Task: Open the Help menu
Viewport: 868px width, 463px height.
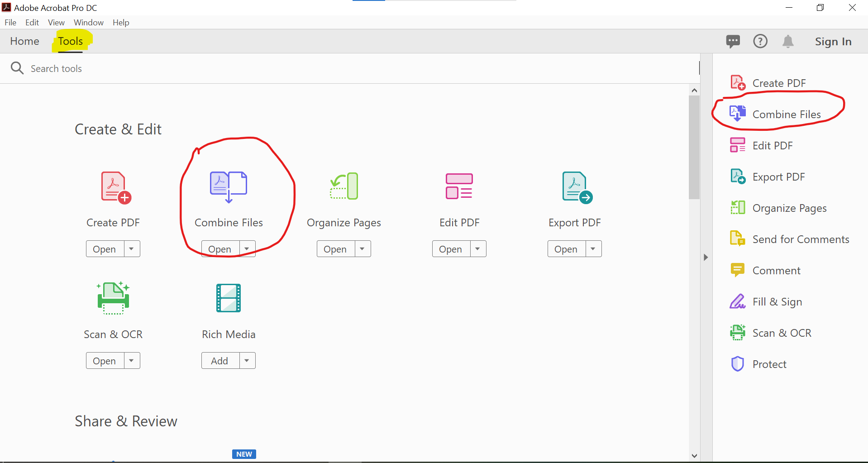Action: (121, 23)
